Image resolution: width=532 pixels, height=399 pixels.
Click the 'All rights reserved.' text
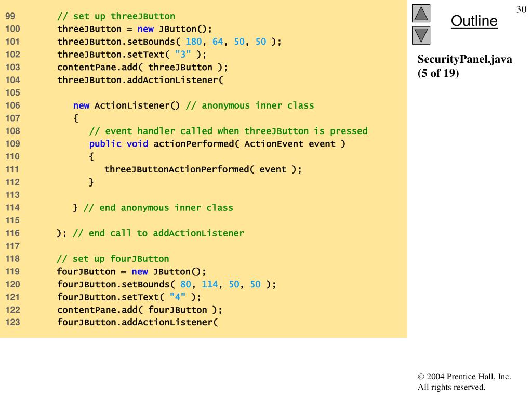pyautogui.click(x=451, y=387)
